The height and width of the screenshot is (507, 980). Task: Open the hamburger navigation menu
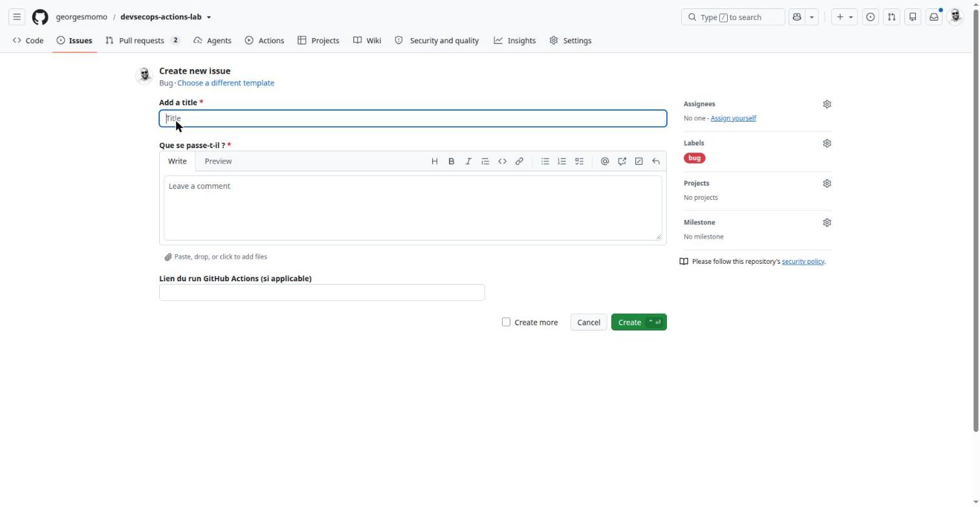coord(17,17)
